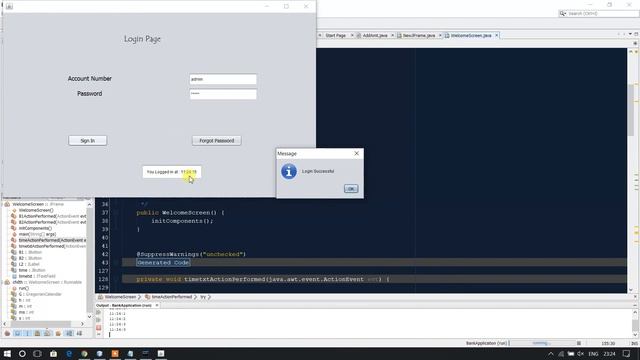
Task: Click the volume icon in the system tray
Action: (x=580, y=354)
